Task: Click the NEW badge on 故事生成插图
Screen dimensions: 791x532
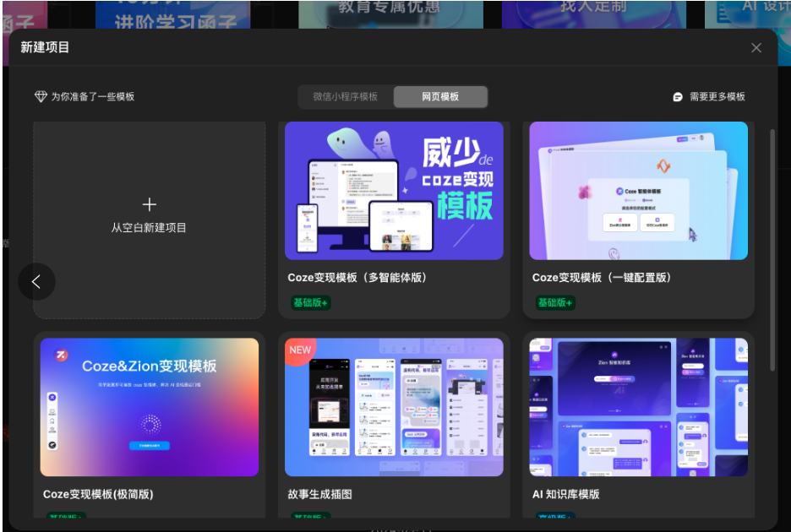Action: pyautogui.click(x=299, y=350)
